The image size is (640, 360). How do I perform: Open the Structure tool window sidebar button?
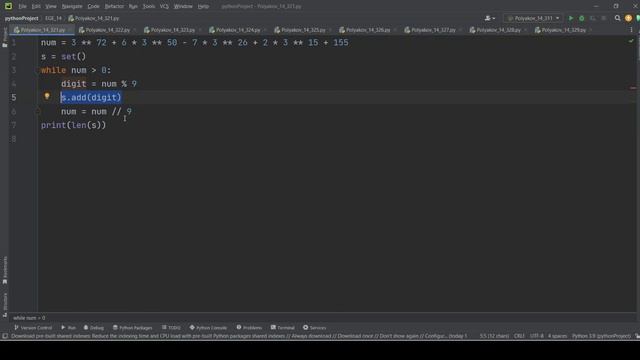point(4,304)
